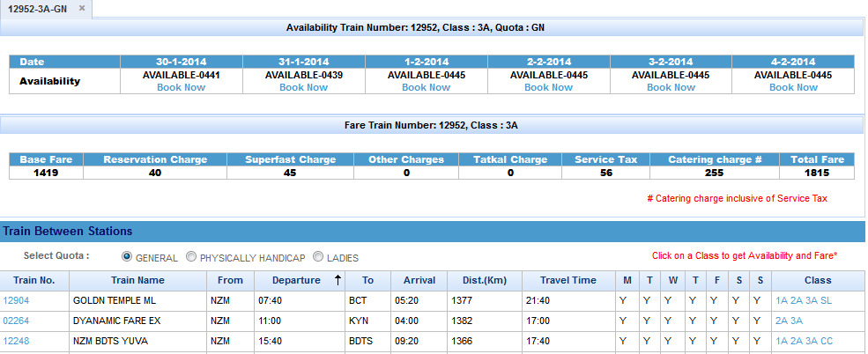868x354 pixels.
Task: Choose the PHYSICALLY HANDICAP quota option
Action: pos(191,257)
